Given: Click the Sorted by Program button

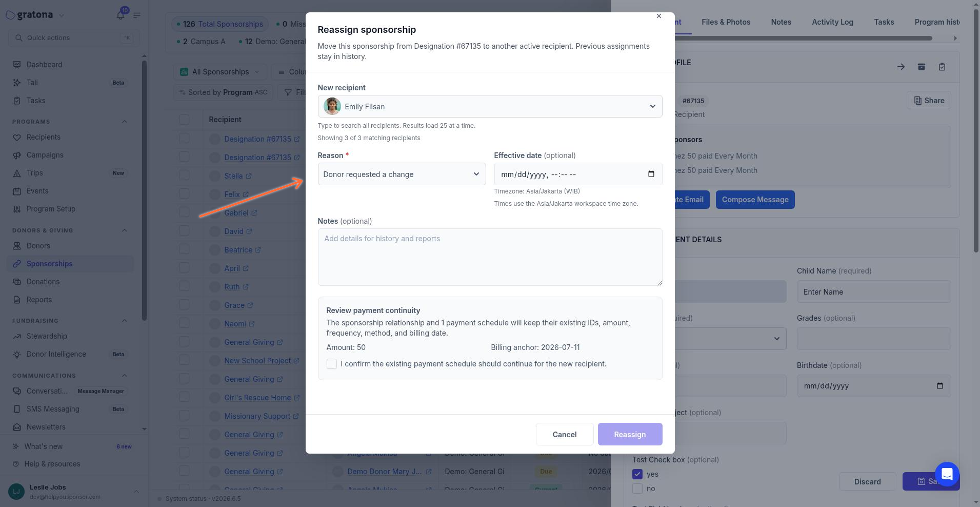Looking at the screenshot, I should coord(223,92).
